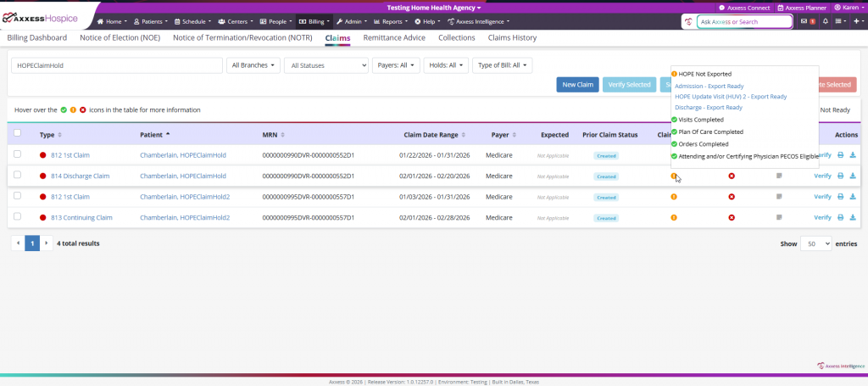
Task: Select checkbox for 813 Continuing Claim
Action: pos(18,217)
